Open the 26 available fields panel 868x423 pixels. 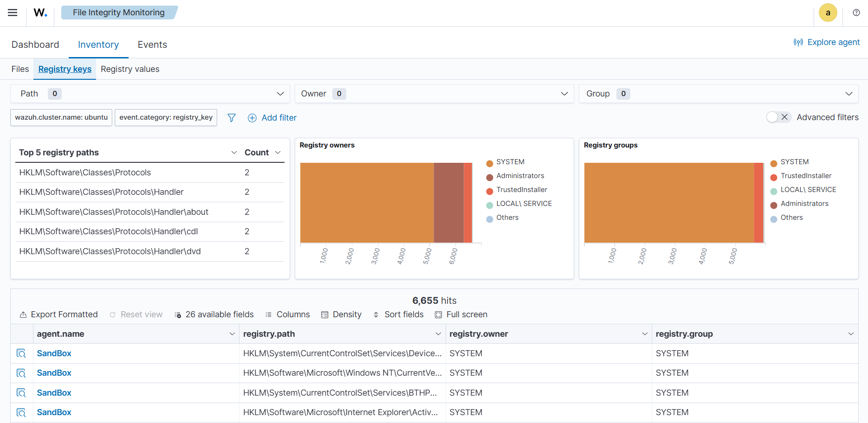(x=214, y=315)
